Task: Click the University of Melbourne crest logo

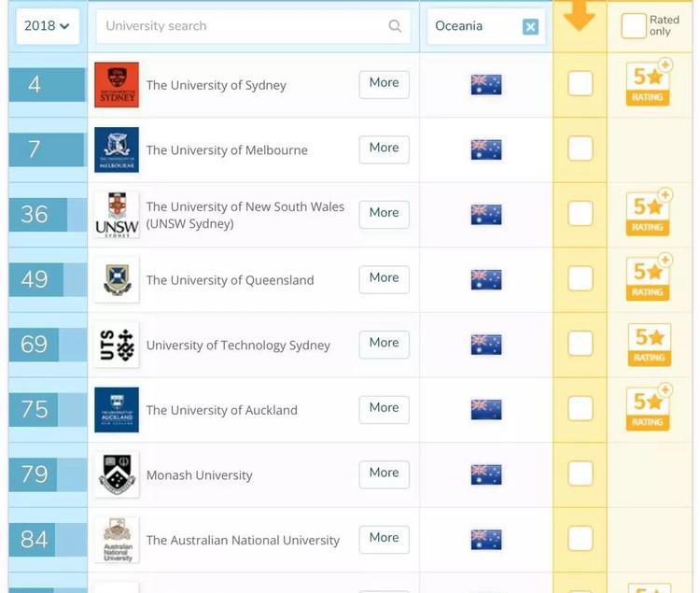Action: tap(117, 149)
